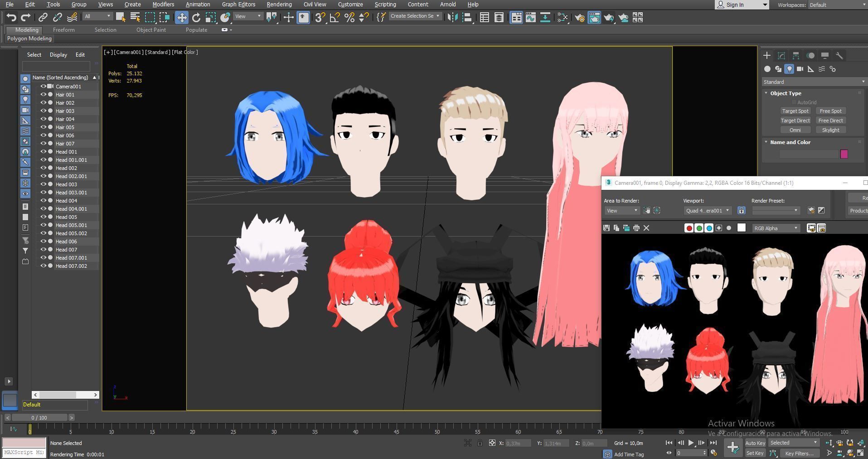The width and height of the screenshot is (868, 459).
Task: Click the Auto Key button
Action: click(755, 443)
